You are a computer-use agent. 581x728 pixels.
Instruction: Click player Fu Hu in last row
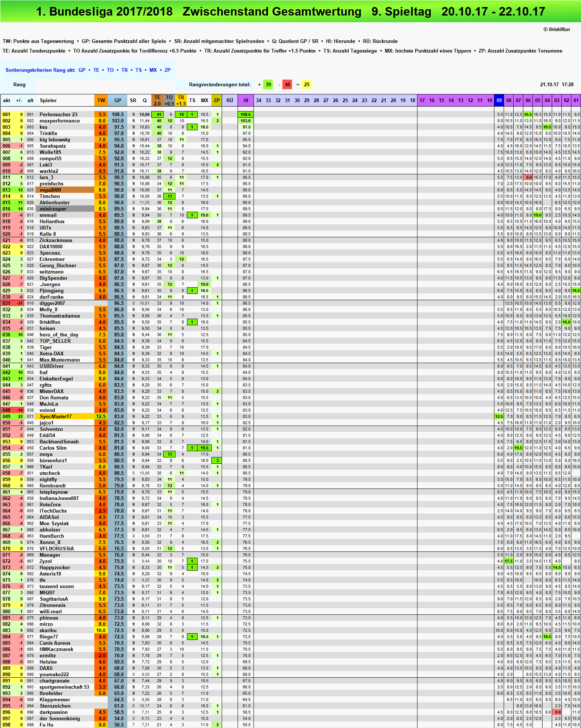[46, 725]
